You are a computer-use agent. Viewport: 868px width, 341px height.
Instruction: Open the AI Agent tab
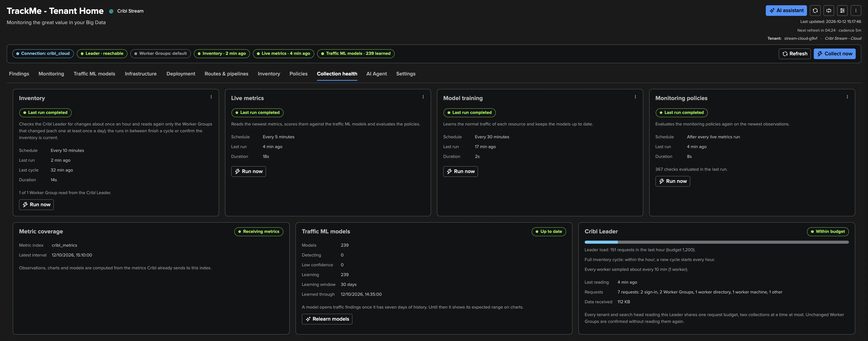coord(376,74)
